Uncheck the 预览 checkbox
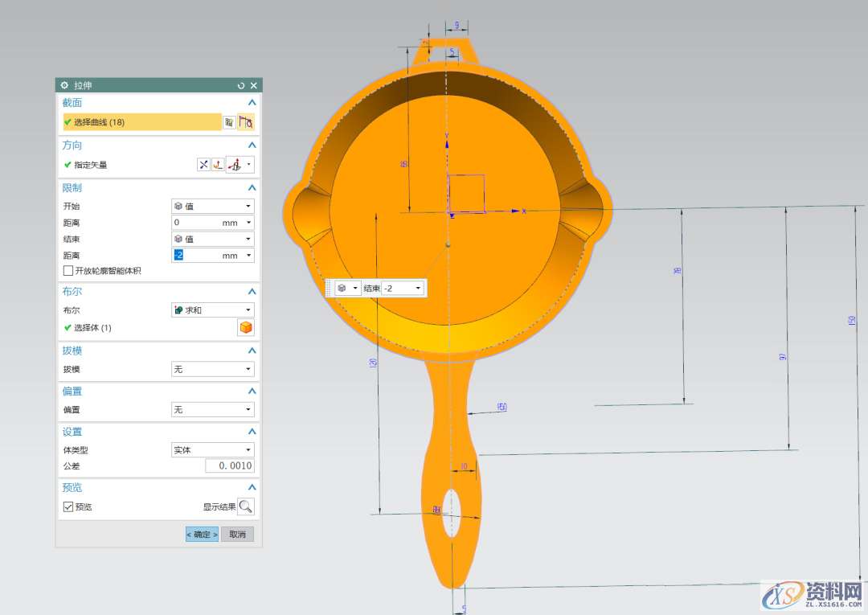This screenshot has width=868, height=615. coord(68,506)
